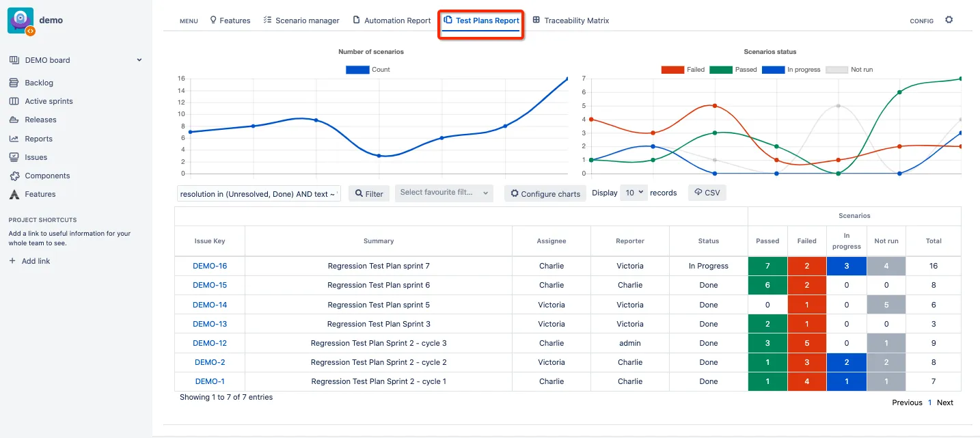Viewport: 980px width, 438px height.
Task: Click Regression Test Plan sprint 6 summary
Action: pos(379,285)
